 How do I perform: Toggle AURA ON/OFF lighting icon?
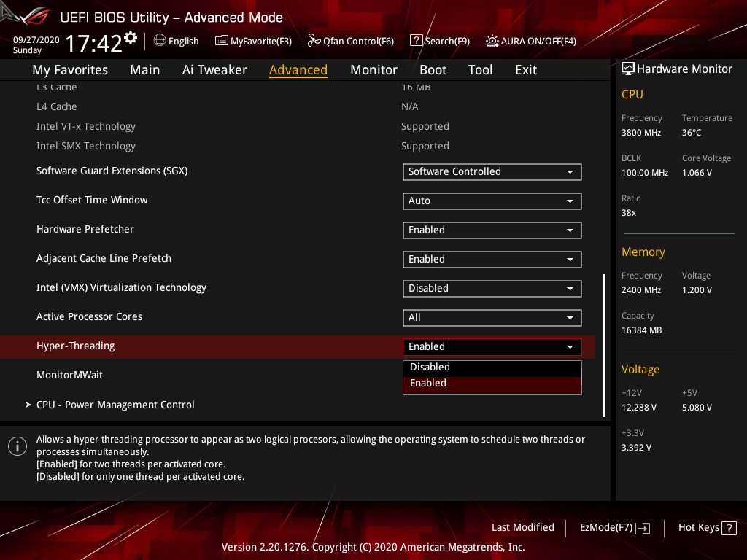[492, 41]
